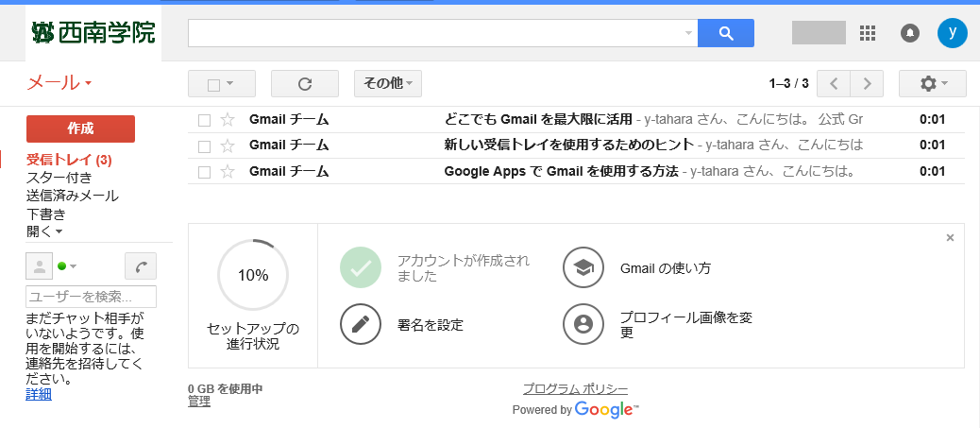
Task: Click the プロフィール画像を変更 text
Action: (685, 325)
